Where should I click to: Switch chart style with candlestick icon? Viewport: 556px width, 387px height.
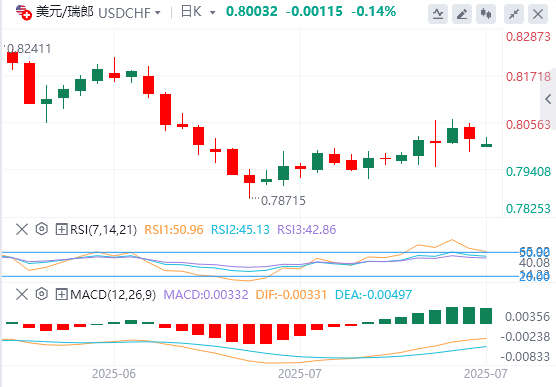(486, 14)
